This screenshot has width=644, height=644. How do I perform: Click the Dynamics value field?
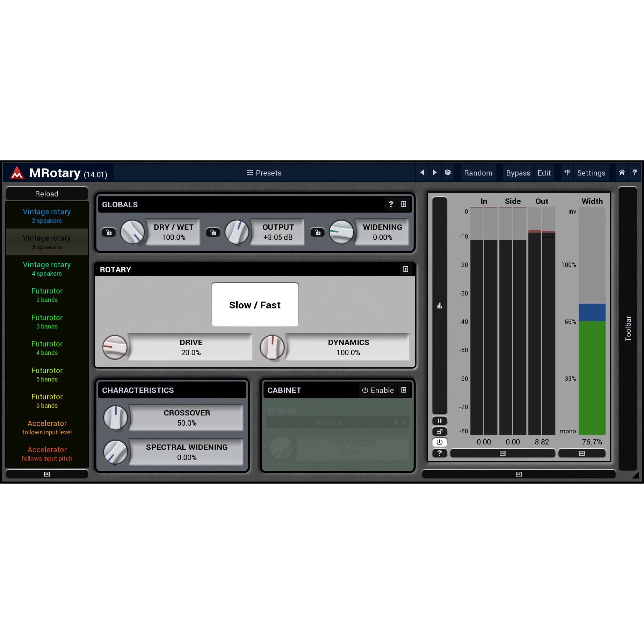click(x=348, y=347)
